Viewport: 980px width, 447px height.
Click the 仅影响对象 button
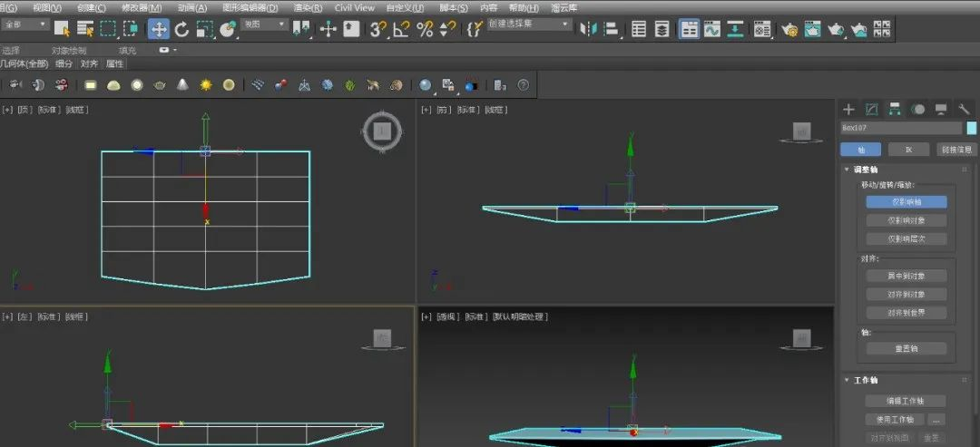click(x=906, y=220)
